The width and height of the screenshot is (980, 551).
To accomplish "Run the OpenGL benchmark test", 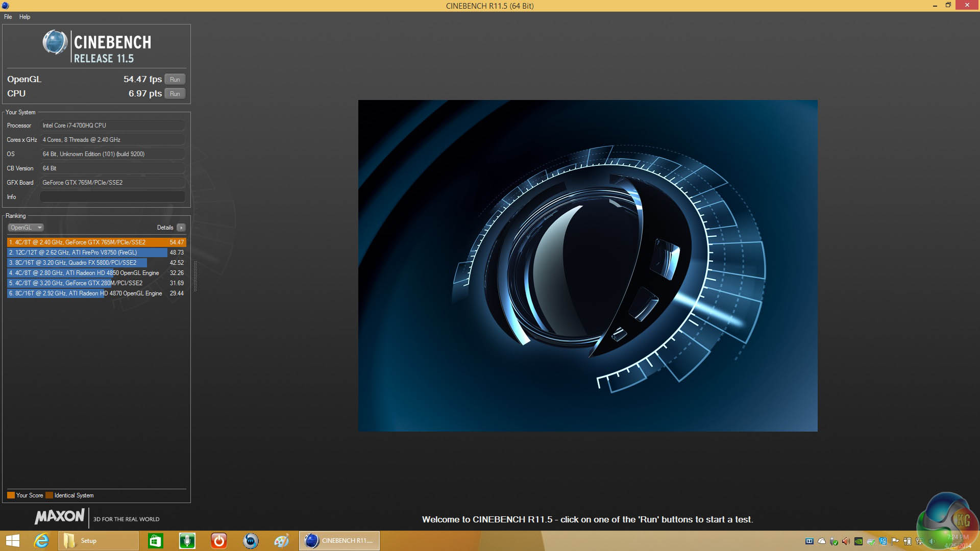I will (175, 79).
